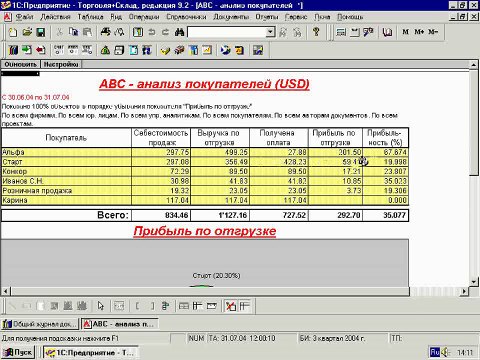The width and height of the screenshot is (480, 360).
Task: Click the 1С:Предприятие taskbar button
Action: 90,352
